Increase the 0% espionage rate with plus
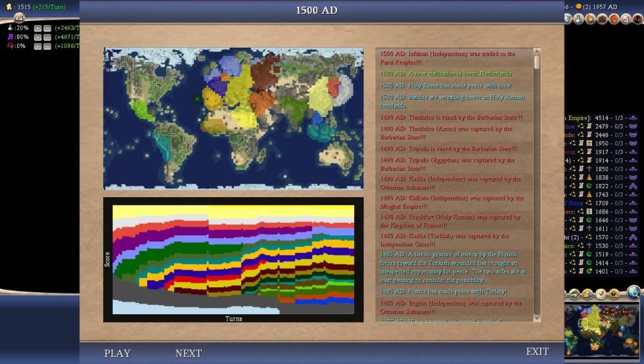Screen dimensions: 644x364 click(x=38, y=46)
